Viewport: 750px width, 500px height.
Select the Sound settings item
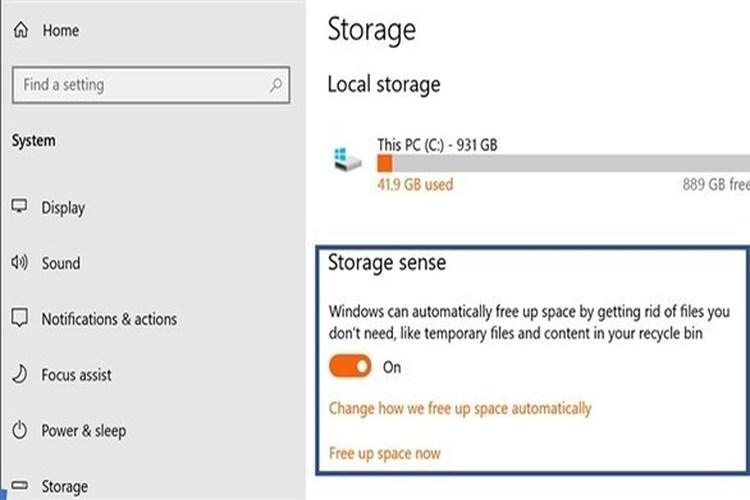[61, 263]
